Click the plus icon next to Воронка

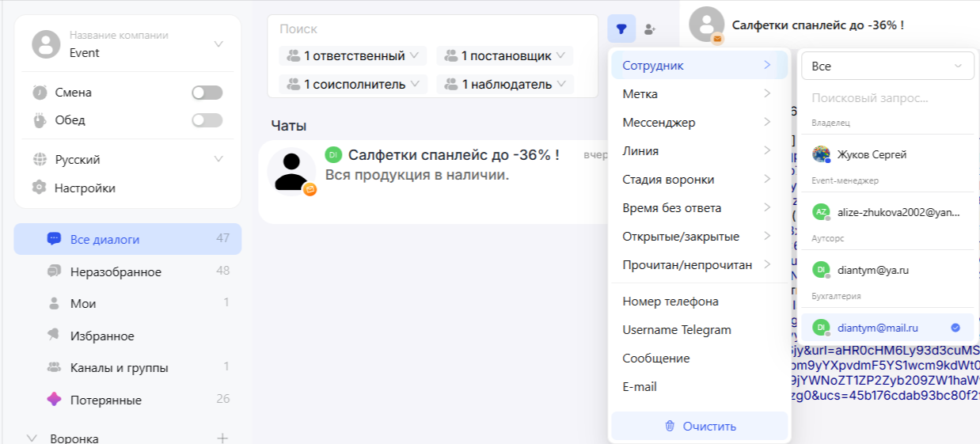click(222, 438)
